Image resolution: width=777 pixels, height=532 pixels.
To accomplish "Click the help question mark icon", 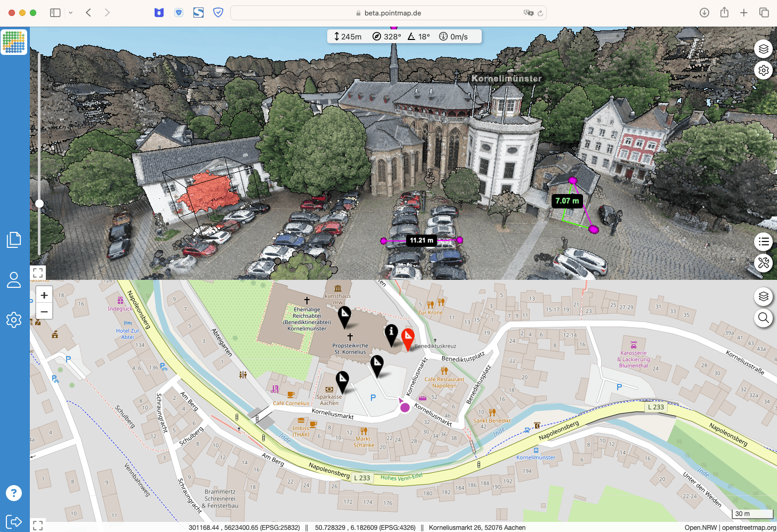I will tap(14, 493).
